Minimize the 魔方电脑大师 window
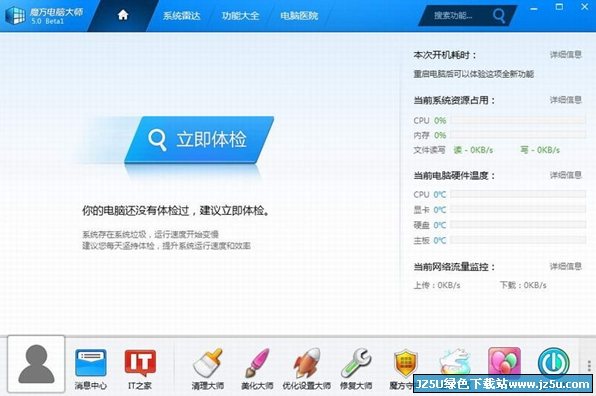Screen dimensions: 596x396 pos(534,8)
